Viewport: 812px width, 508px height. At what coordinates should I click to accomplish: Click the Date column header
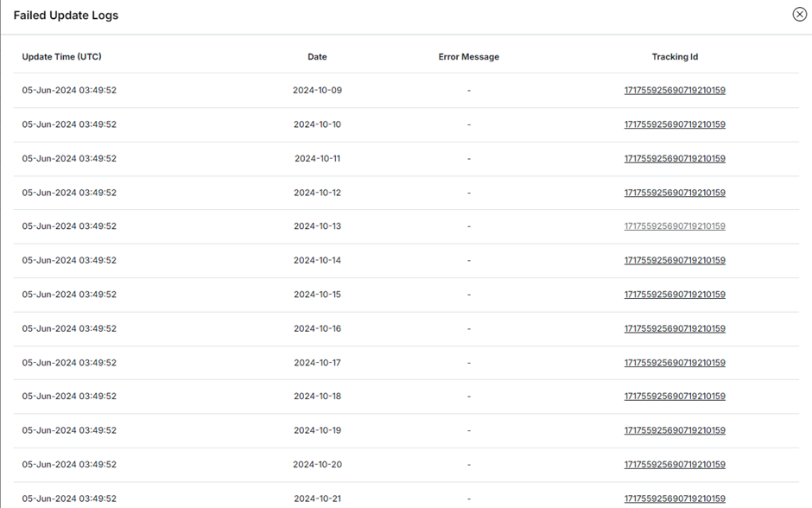point(317,57)
